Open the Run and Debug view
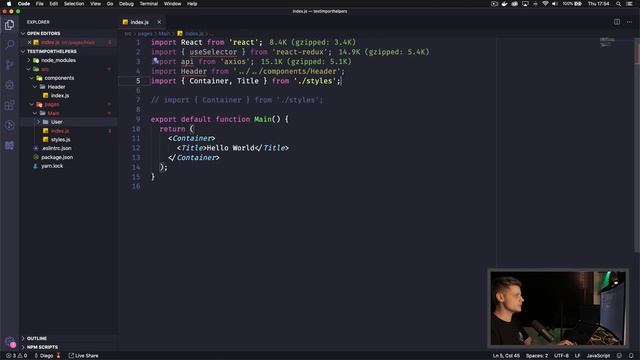This screenshot has width=640, height=360. coord(9,85)
